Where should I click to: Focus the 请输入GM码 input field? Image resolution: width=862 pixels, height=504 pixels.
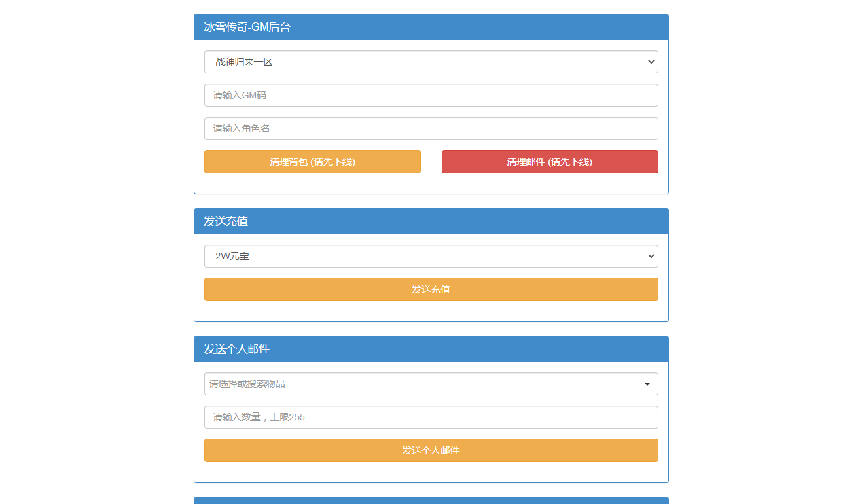coord(431,95)
